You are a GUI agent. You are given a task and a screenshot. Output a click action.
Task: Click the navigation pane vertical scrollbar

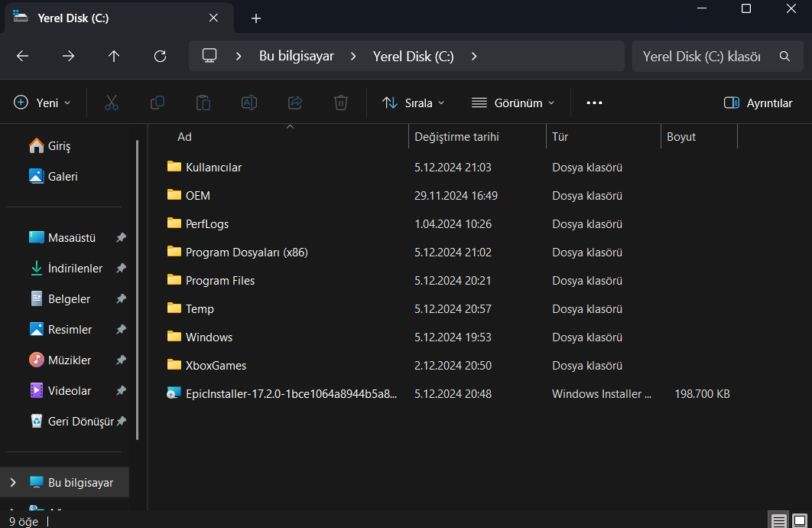tap(137, 289)
